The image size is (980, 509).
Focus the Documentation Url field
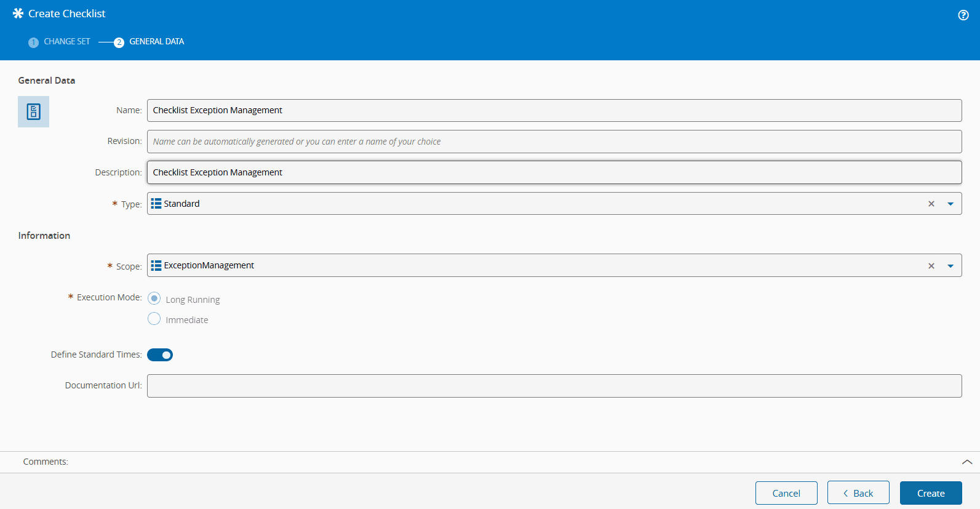pos(554,386)
